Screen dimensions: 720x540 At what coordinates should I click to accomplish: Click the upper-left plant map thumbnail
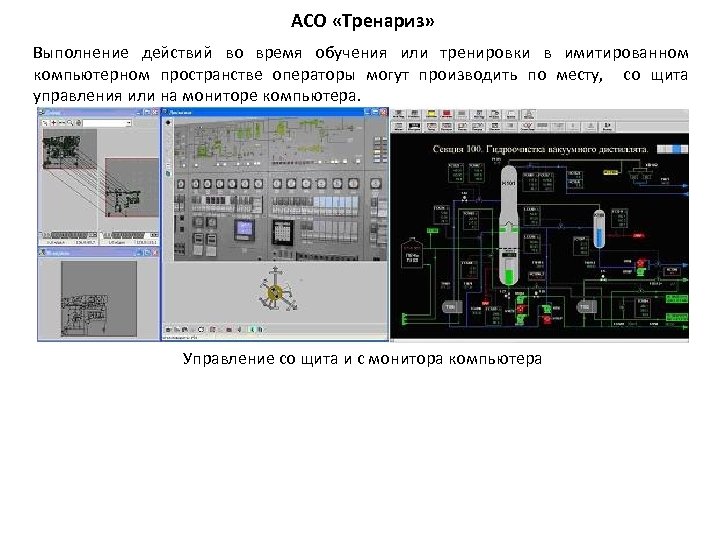70,149
